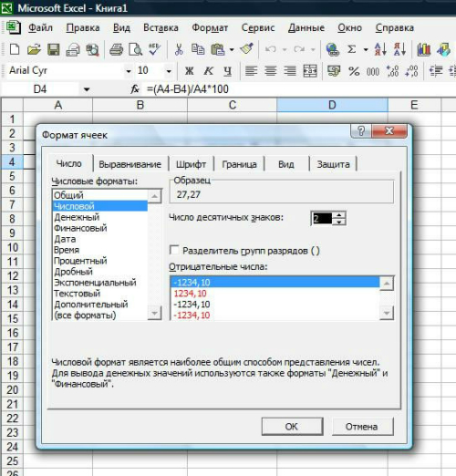Click the Merge and Center icon
The image size is (456, 476).
point(310,71)
